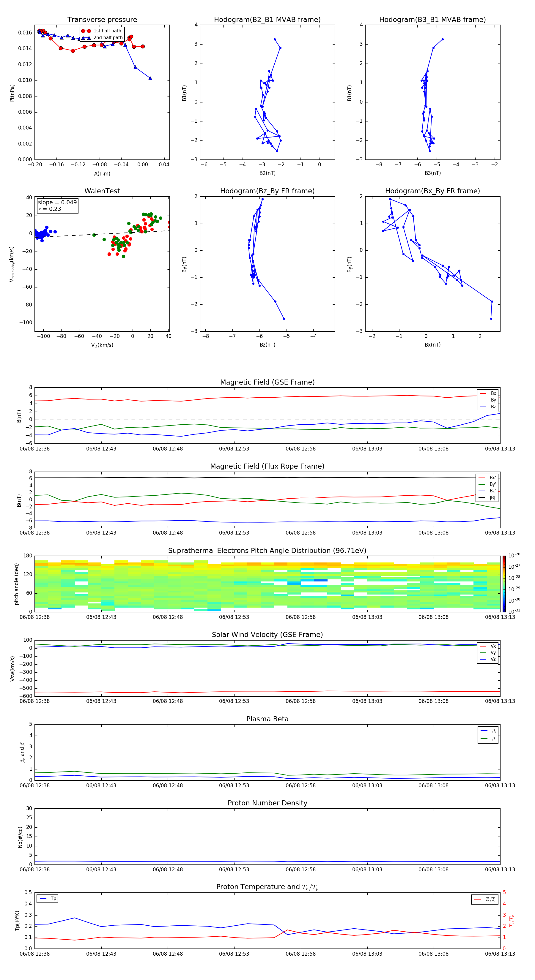Select the "2nd half path" legend entry
This screenshot has height=980, width=535.
coord(103,38)
